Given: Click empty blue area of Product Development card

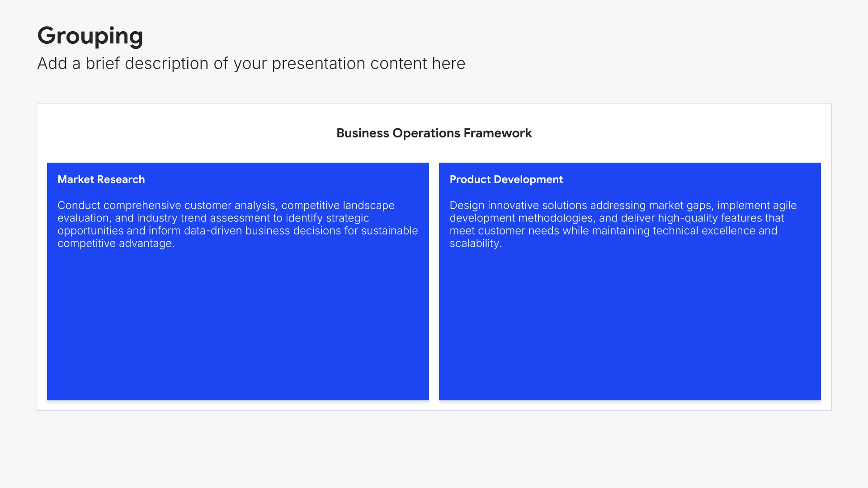Looking at the screenshot, I should coord(629,325).
